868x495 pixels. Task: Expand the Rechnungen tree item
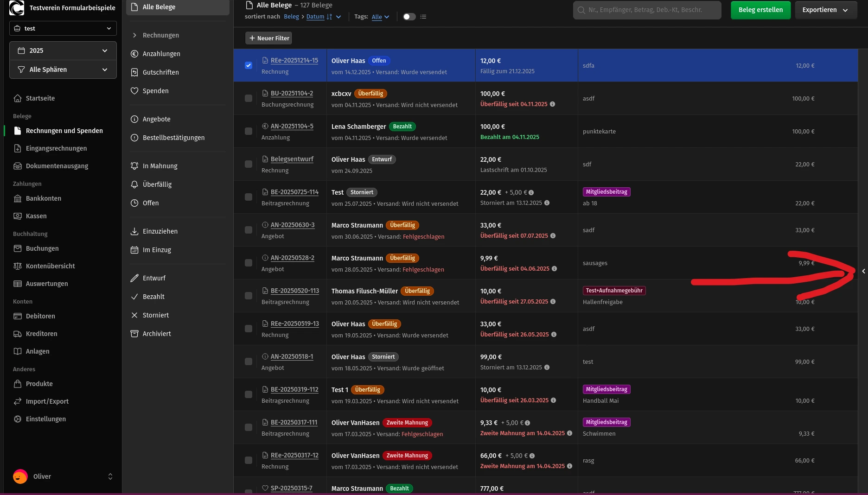[134, 35]
